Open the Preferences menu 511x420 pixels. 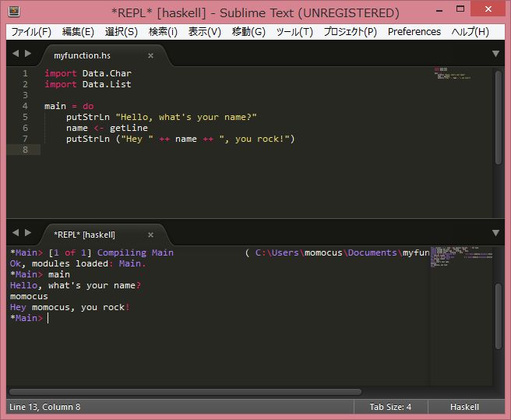pos(414,32)
